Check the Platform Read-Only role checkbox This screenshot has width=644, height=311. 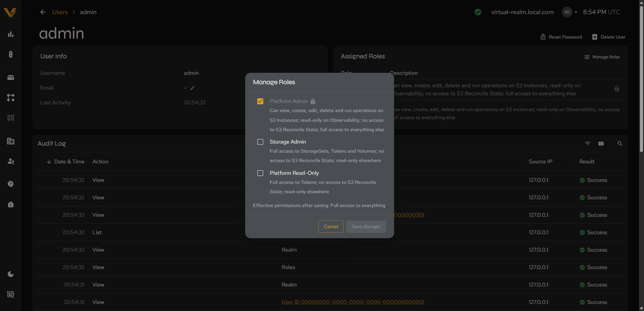(x=260, y=173)
